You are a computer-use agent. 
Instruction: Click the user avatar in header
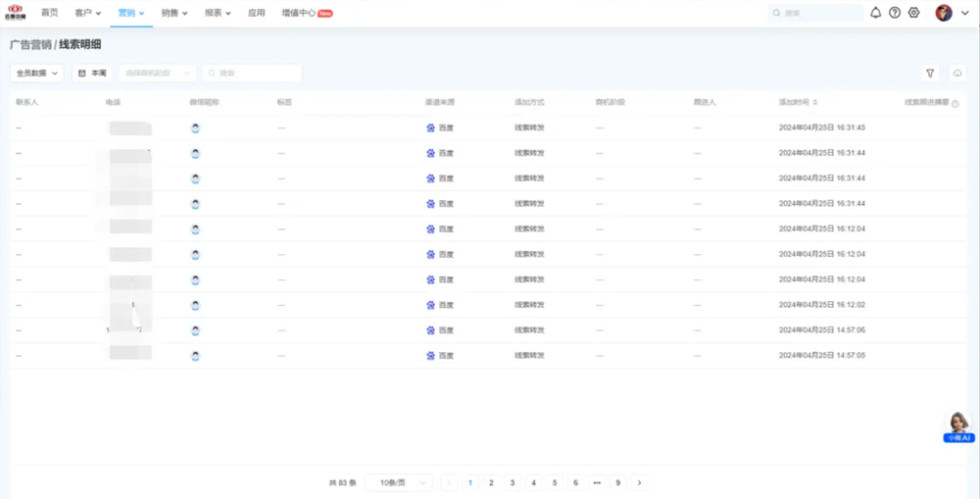(944, 13)
